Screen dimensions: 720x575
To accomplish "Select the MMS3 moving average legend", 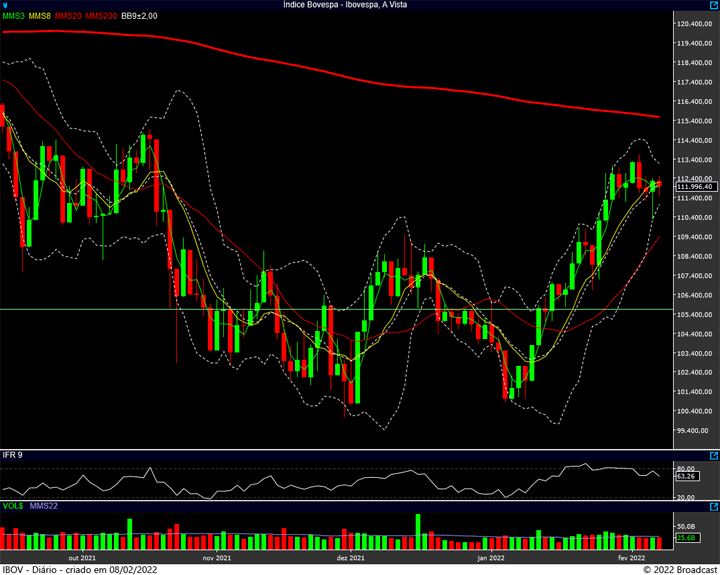I will [x=13, y=16].
